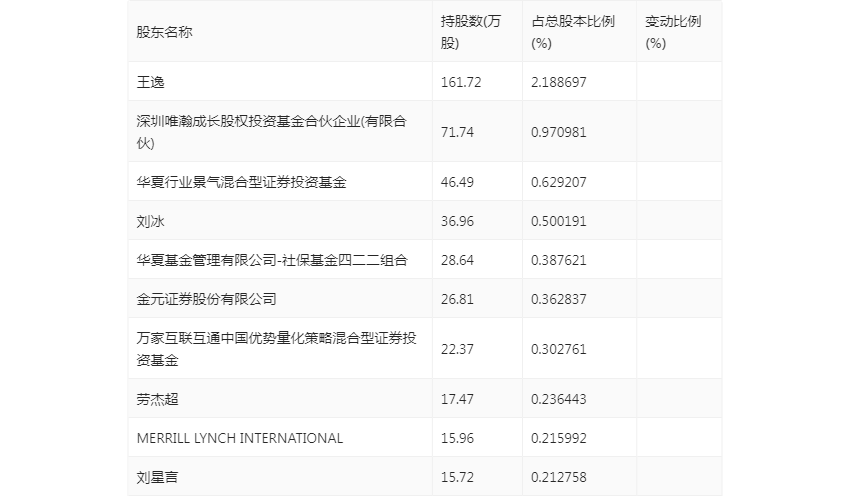Select the percentage 0.500191
Image resolution: width=850 pixels, height=496 pixels.
click(558, 221)
